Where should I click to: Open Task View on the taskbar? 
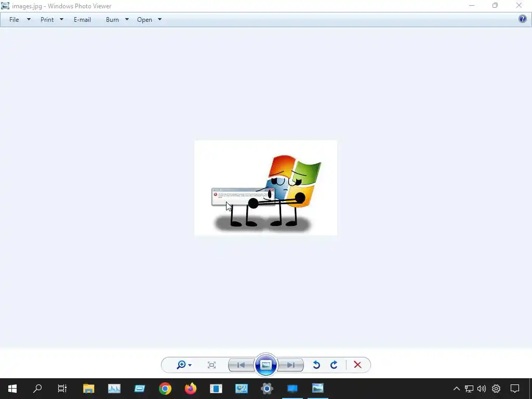click(62, 389)
